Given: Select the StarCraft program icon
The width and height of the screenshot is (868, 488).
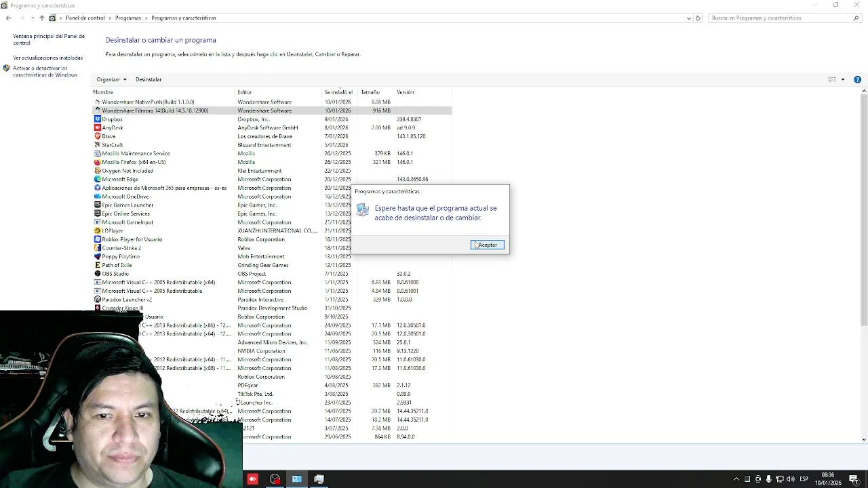Looking at the screenshot, I should pos(98,145).
